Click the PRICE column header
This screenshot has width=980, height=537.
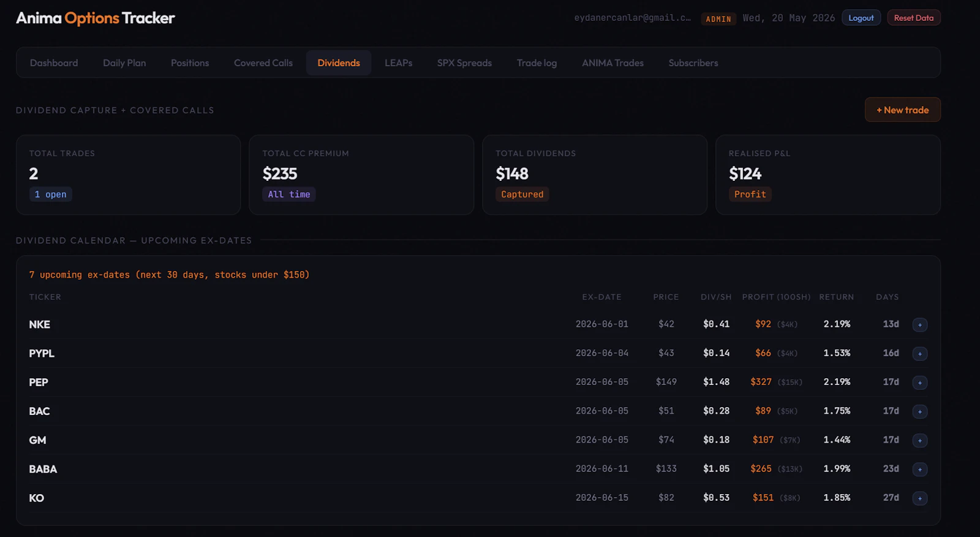pos(666,297)
